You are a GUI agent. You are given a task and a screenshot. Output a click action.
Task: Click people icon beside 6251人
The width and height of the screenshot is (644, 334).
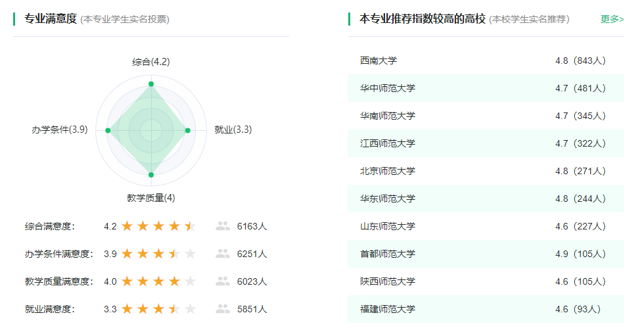(x=223, y=254)
